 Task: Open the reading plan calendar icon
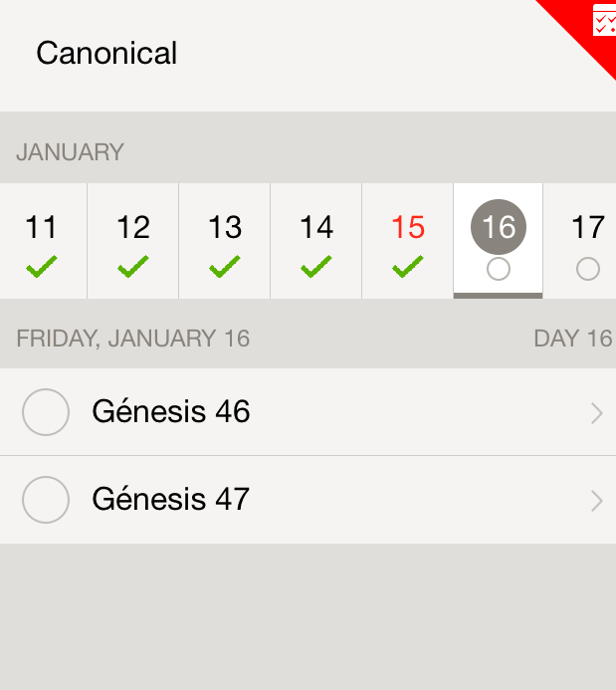(603, 20)
